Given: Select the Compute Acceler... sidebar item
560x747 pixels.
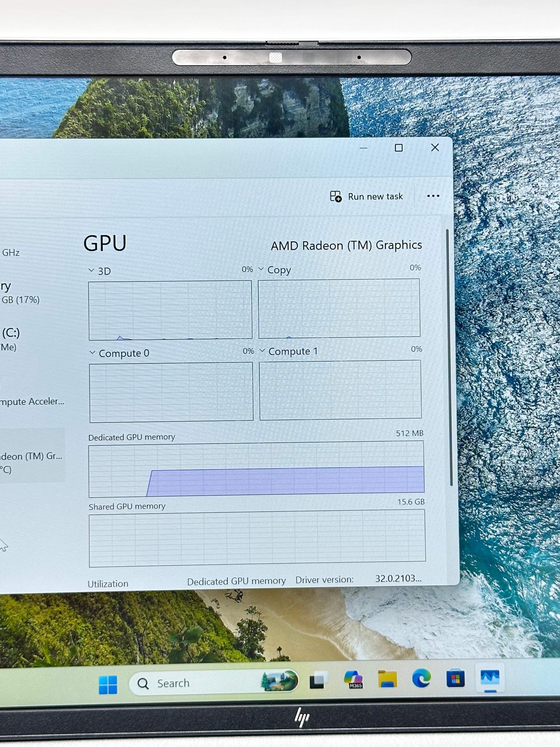Looking at the screenshot, I should (32, 402).
